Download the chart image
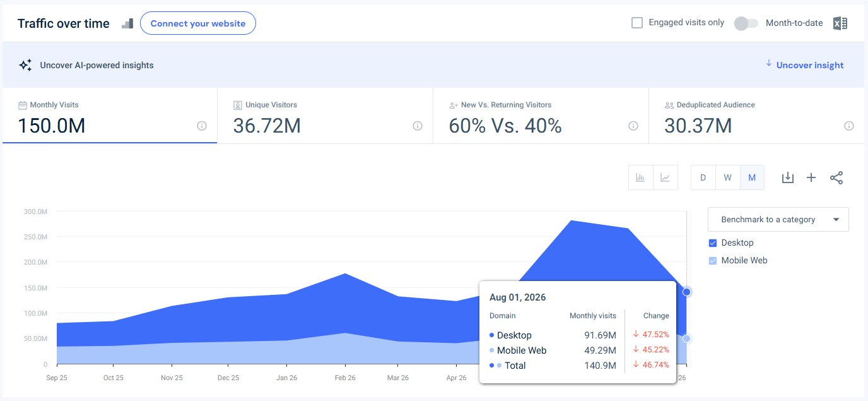The width and height of the screenshot is (868, 401). tap(787, 177)
